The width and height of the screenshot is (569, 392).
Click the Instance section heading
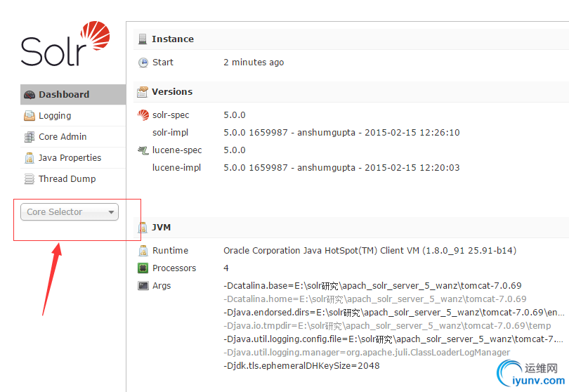[173, 39]
